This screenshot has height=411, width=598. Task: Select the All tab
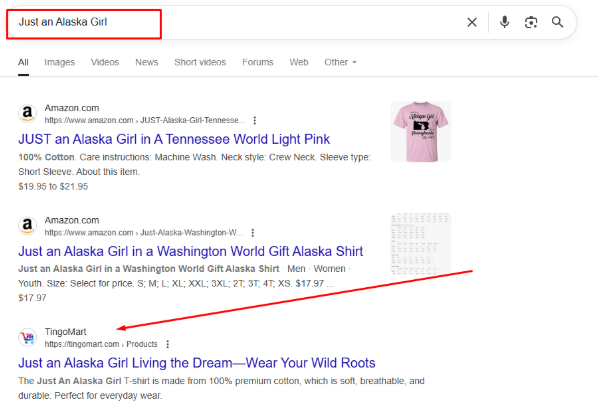(x=23, y=62)
